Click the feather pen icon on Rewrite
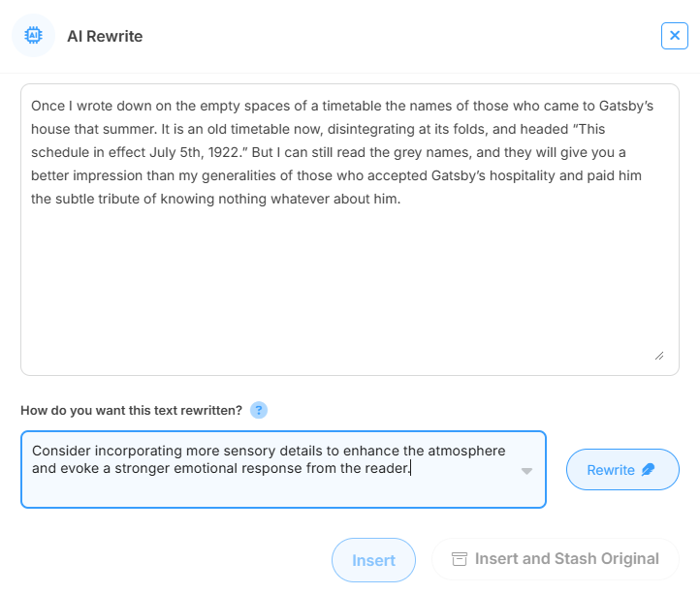Image resolution: width=700 pixels, height=594 pixels. (649, 470)
